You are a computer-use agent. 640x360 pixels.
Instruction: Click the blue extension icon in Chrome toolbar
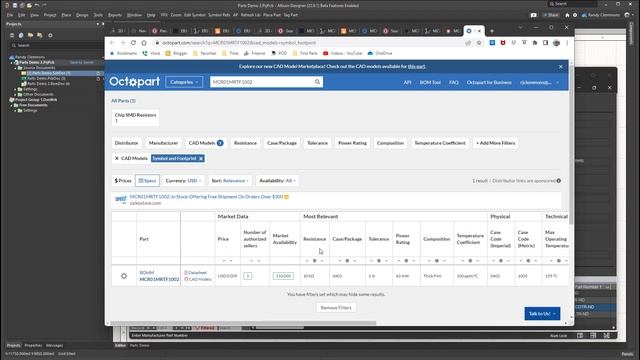point(492,42)
